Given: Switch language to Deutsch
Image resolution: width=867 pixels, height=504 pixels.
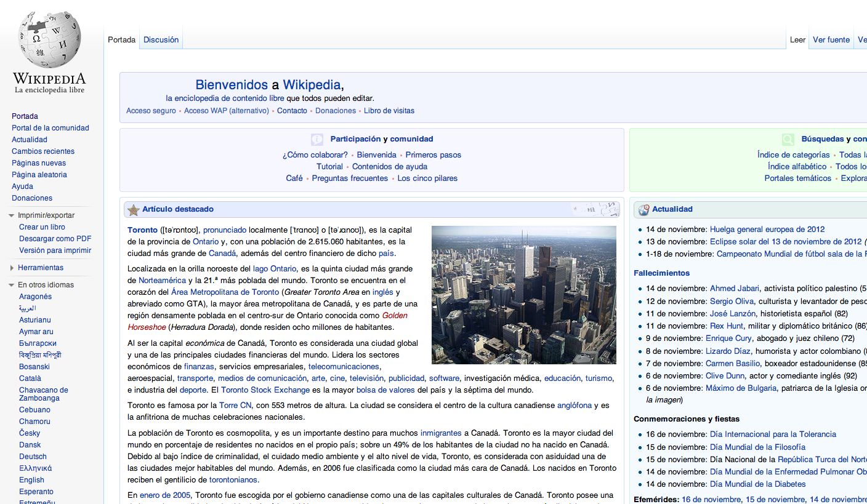Looking at the screenshot, I should coord(33,457).
